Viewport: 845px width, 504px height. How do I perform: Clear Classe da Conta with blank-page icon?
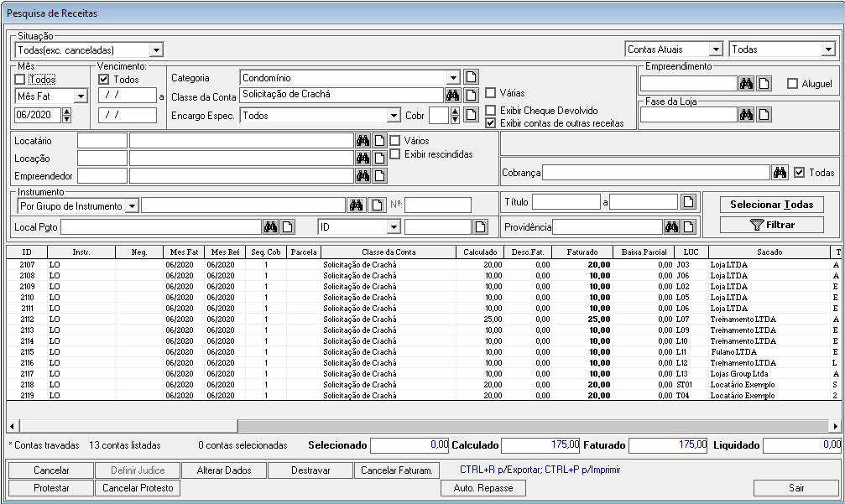(471, 96)
